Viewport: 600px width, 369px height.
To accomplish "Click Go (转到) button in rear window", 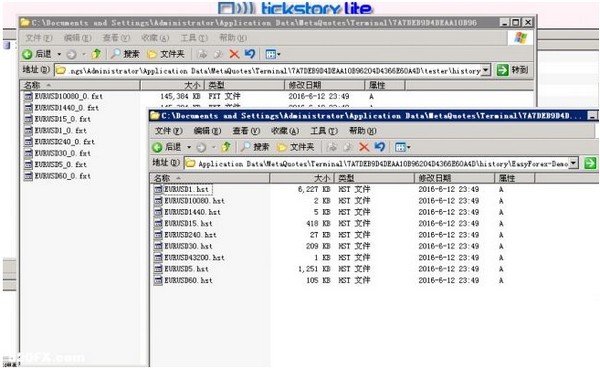I will pos(513,70).
